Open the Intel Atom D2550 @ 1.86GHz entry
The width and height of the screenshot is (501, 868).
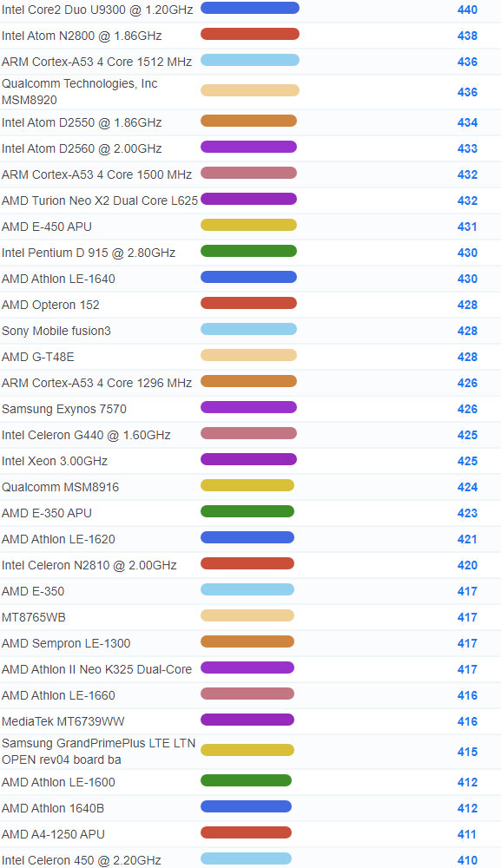pyautogui.click(x=82, y=122)
